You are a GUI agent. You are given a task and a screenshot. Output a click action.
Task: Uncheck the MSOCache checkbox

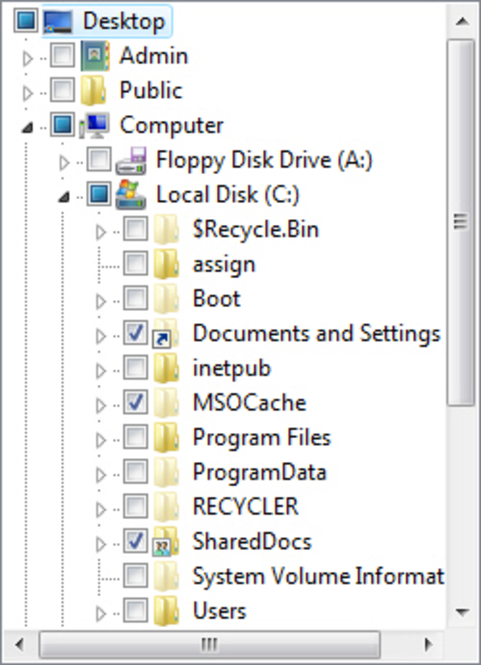pos(136,402)
